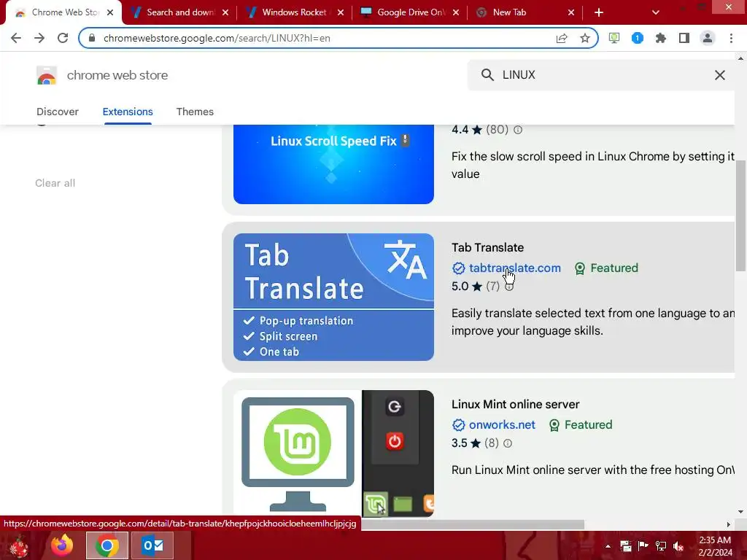Open the Tab Translate extension title
The width and height of the screenshot is (747, 560).
coord(487,248)
